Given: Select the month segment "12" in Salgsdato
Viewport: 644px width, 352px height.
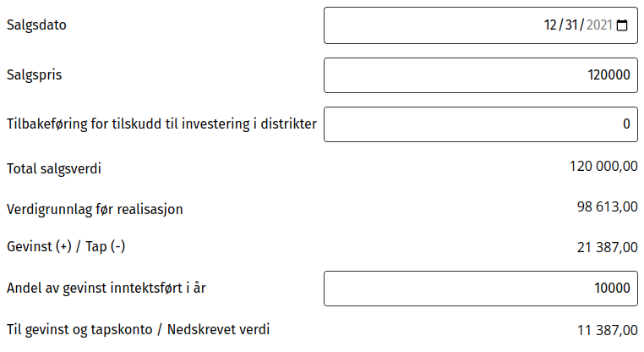Looking at the screenshot, I should pos(552,25).
